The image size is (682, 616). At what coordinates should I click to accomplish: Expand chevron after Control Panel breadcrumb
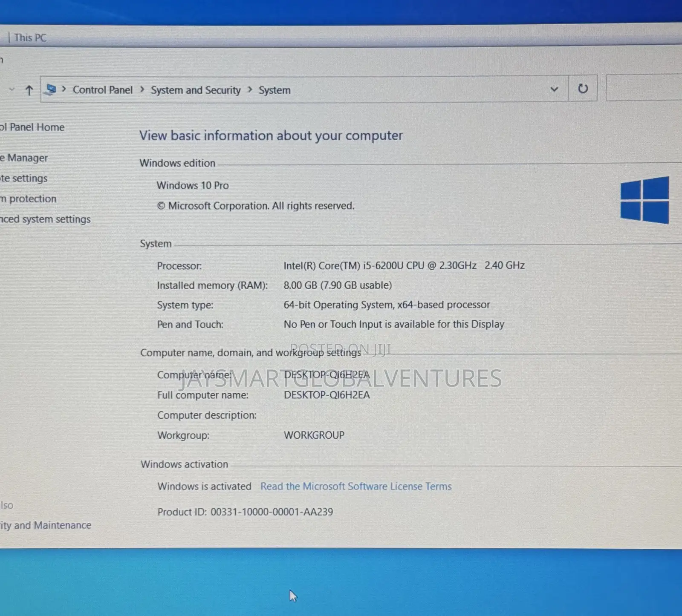[142, 89]
